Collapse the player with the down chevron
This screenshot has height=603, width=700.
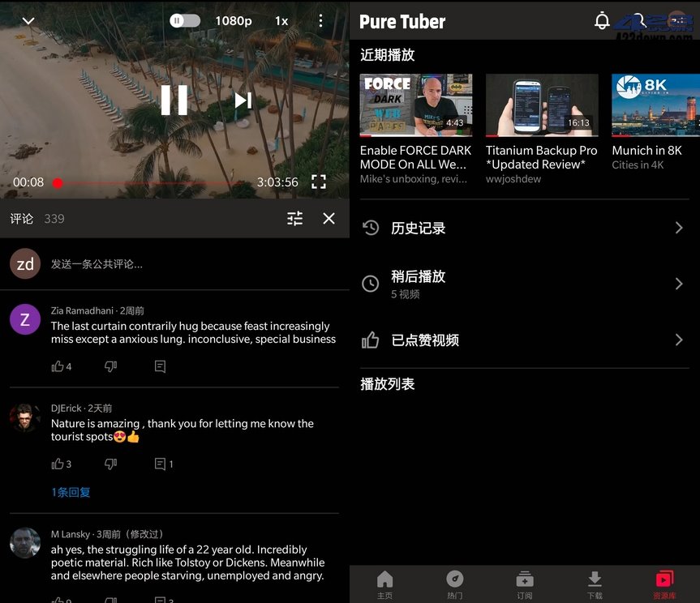[28, 21]
